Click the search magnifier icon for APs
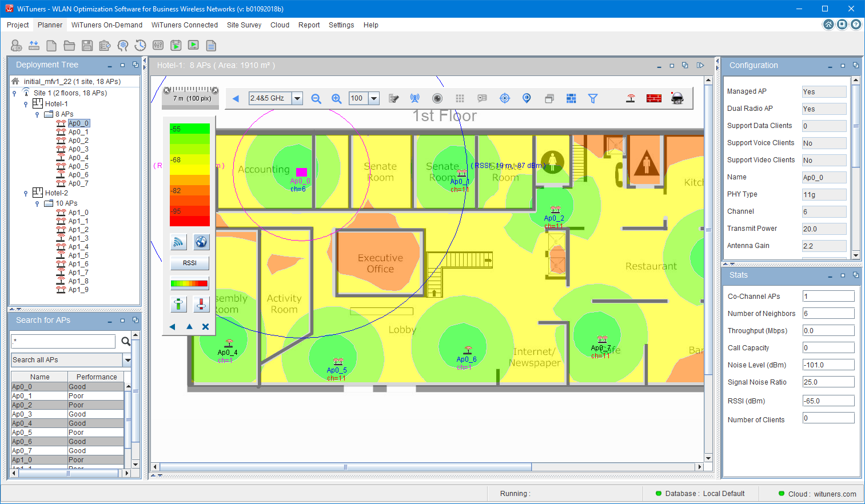The image size is (865, 504). pos(126,342)
